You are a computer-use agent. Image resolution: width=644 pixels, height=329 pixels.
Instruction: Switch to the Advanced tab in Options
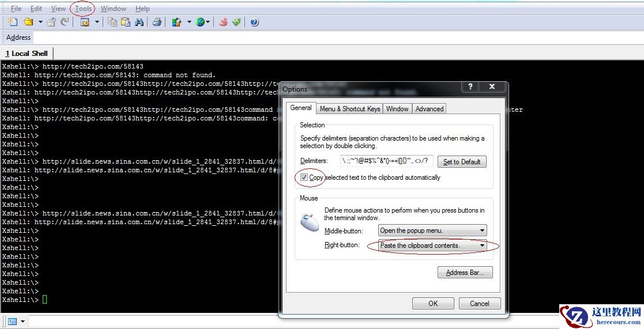pos(429,109)
